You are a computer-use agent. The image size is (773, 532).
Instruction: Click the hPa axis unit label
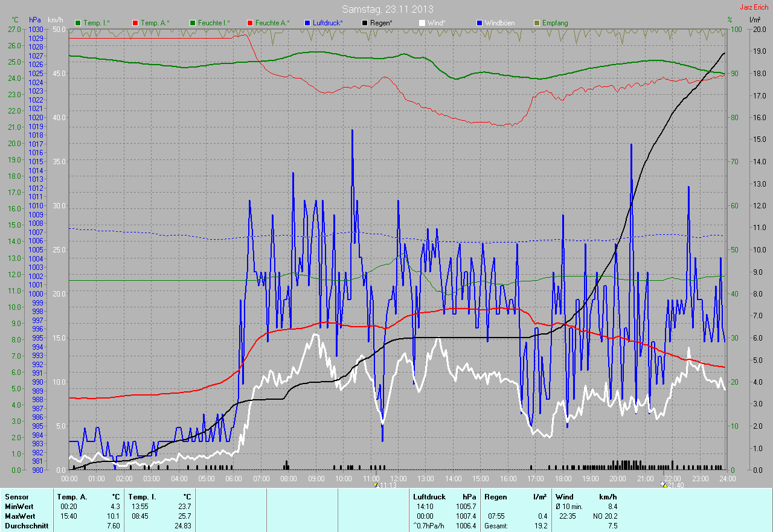(35, 20)
